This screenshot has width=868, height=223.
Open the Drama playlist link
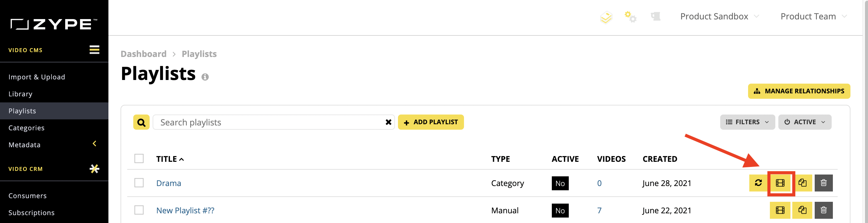(168, 183)
